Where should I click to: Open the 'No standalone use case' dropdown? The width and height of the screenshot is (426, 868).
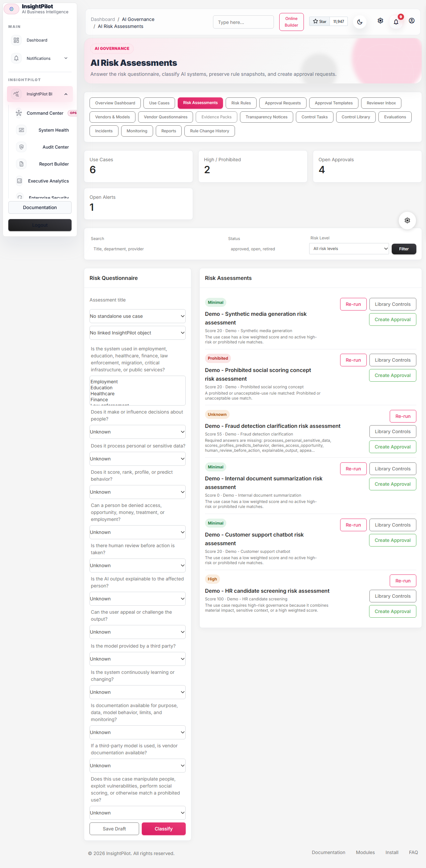click(137, 316)
